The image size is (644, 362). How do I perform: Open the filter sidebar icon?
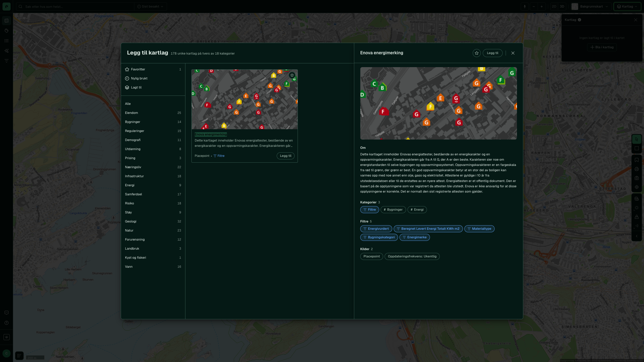pyautogui.click(x=7, y=61)
